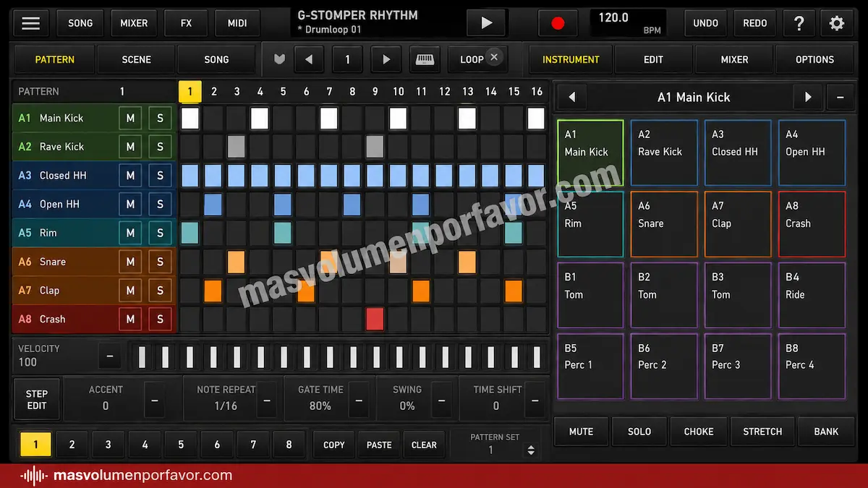Screen dimensions: 868x488
Task: Dismiss the LOOP X button
Action: click(494, 57)
